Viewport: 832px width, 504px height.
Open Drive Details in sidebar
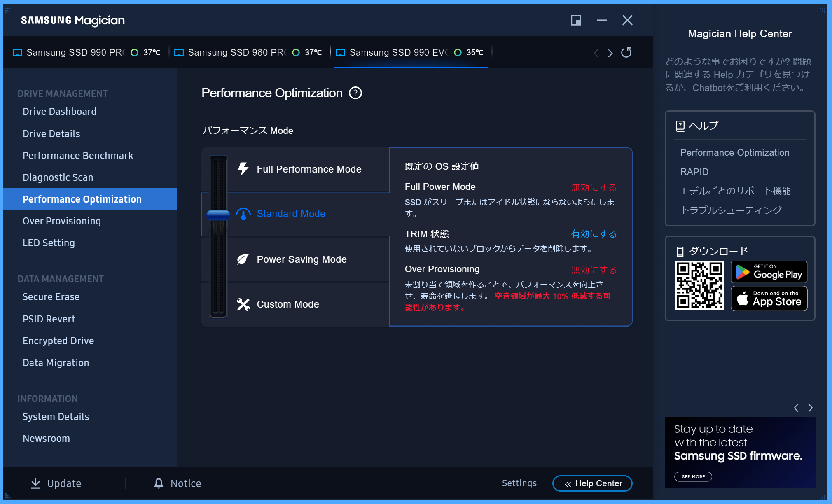point(51,134)
